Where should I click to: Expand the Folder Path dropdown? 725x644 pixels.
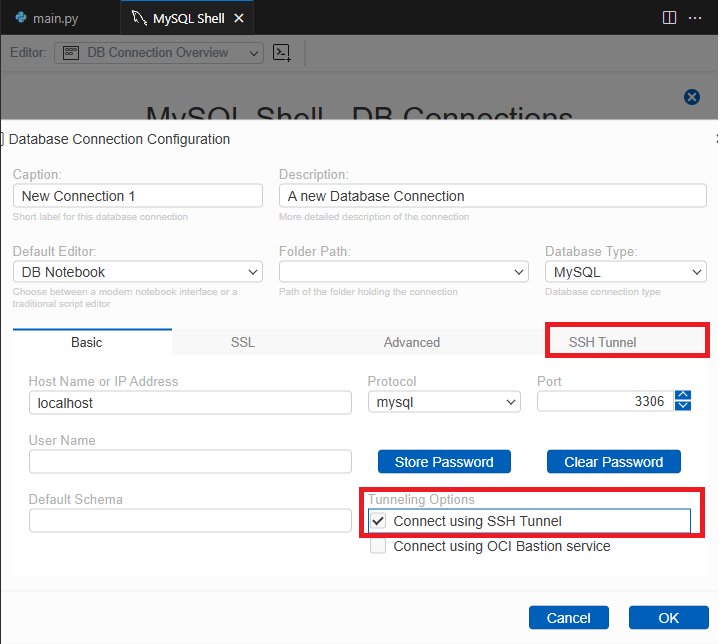pos(404,272)
